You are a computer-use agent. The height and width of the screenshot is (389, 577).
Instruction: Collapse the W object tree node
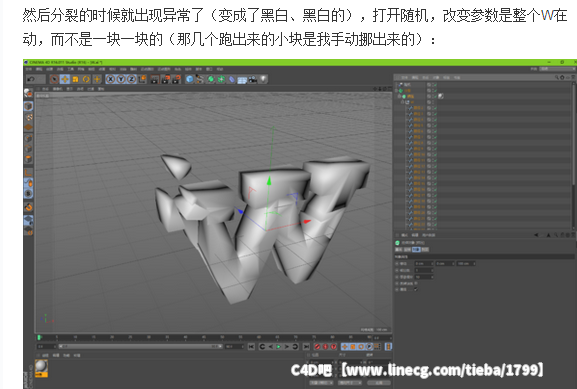click(x=402, y=102)
